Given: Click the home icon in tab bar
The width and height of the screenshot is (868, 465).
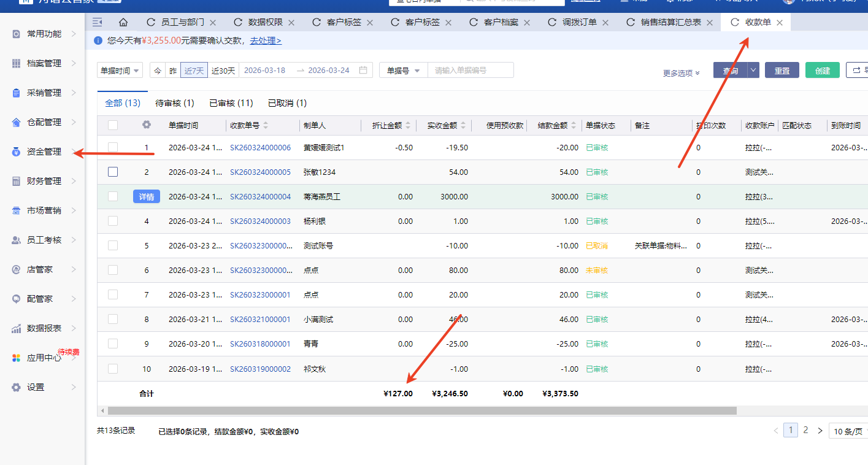Looking at the screenshot, I should (123, 23).
